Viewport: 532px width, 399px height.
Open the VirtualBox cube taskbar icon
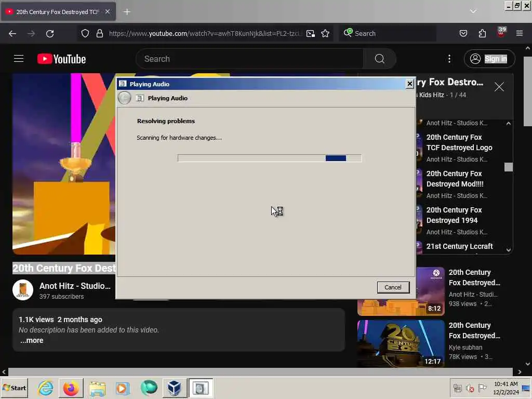pyautogui.click(x=175, y=388)
